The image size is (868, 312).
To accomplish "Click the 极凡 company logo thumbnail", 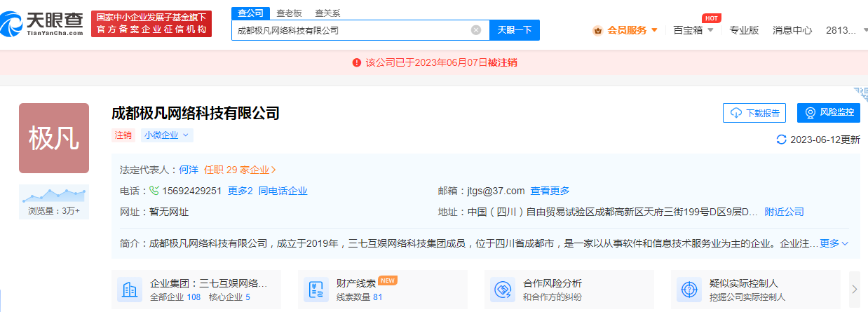I will (x=54, y=138).
